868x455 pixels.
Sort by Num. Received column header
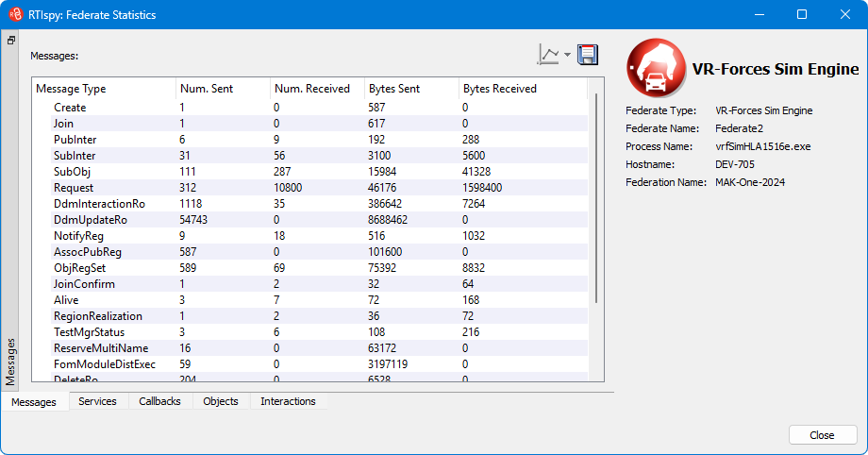click(317, 89)
